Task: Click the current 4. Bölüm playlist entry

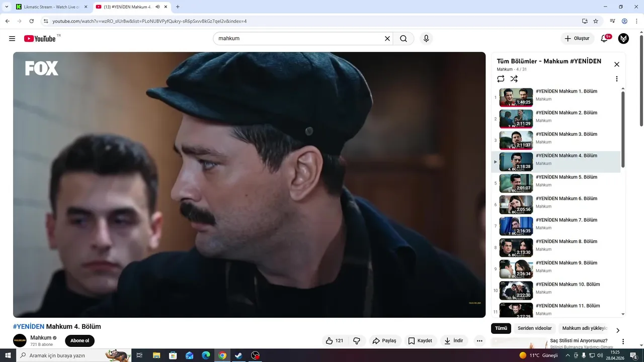Action: (556, 162)
